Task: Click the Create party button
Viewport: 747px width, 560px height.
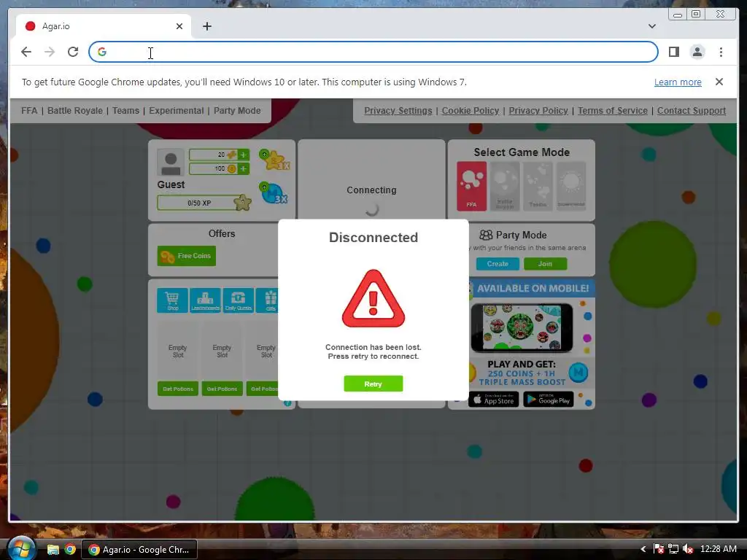Action: tap(498, 264)
